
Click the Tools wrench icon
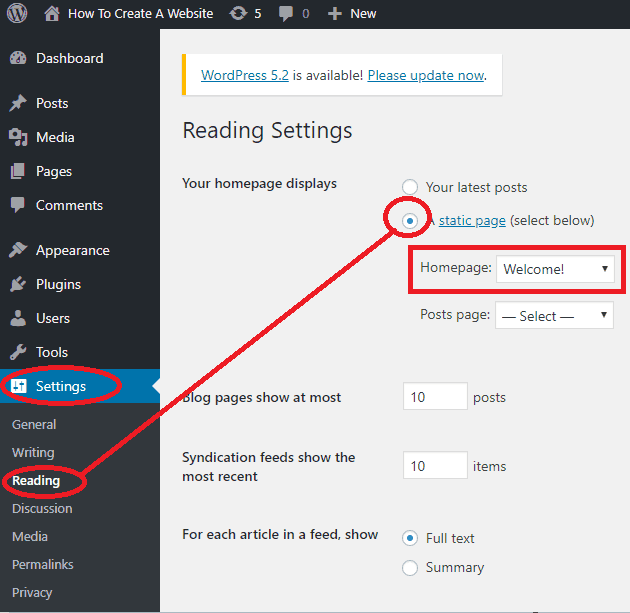(x=18, y=352)
